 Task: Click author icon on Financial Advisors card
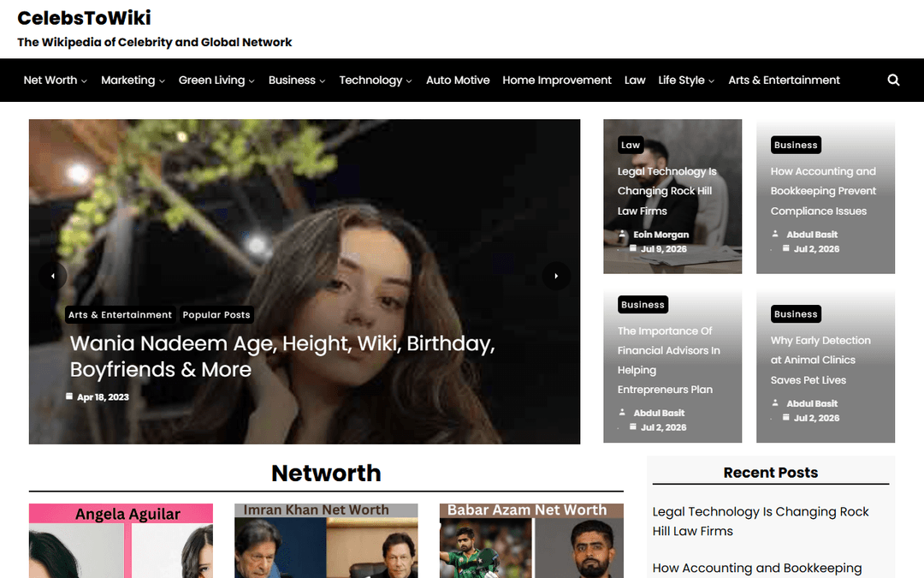pos(622,412)
